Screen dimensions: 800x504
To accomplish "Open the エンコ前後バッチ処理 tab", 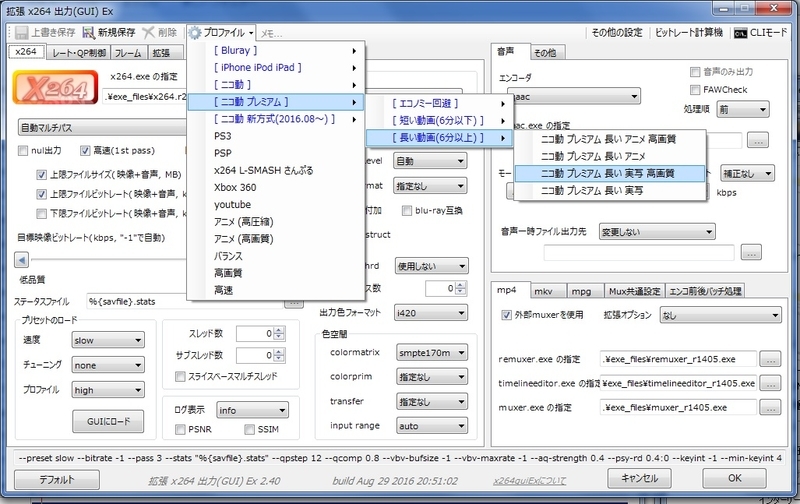I will (x=705, y=291).
